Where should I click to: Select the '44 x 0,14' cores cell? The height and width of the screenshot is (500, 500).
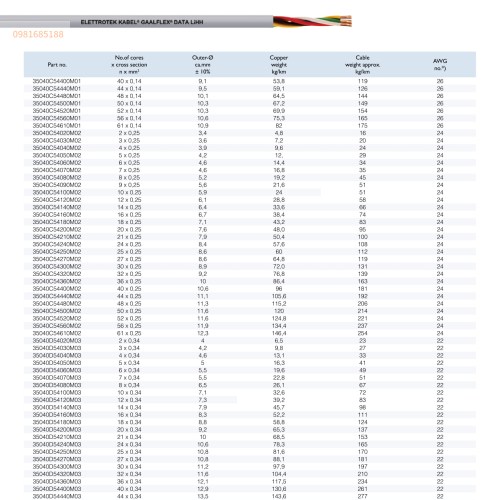[x=129, y=89]
